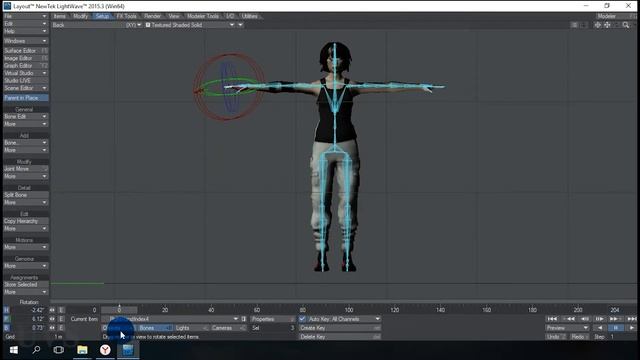The width and height of the screenshot is (640, 360).
Task: Switch to Cameras selection mode
Action: pos(228,328)
